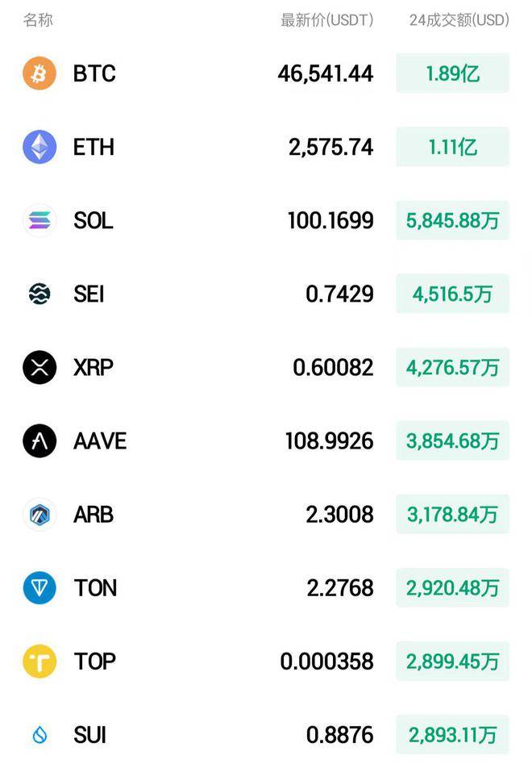The image size is (532, 768).
Task: Click the SOL Solana coin icon
Action: [39, 220]
